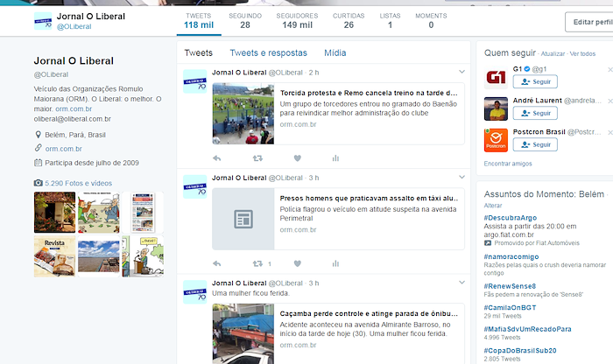Open the river and sky media thumbnail
Screen dimensions: 613x364
98,256
